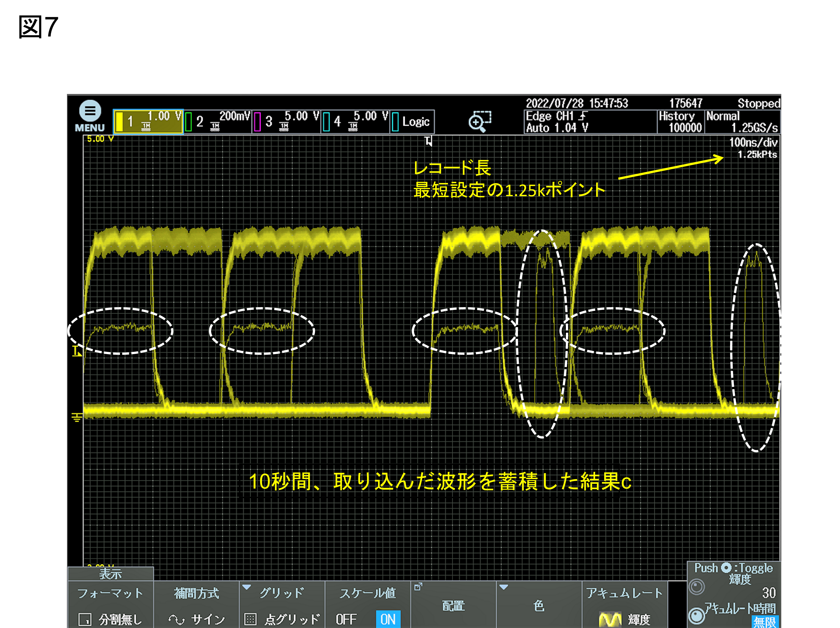840x628 pixels.
Task: Select the intensity (輝度) knob control
Action: click(x=696, y=587)
